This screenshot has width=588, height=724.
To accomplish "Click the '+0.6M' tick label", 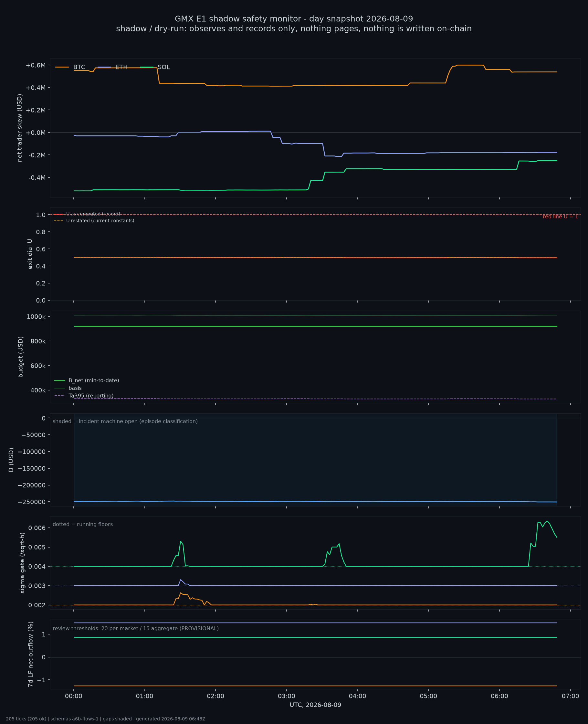I will [x=36, y=65].
